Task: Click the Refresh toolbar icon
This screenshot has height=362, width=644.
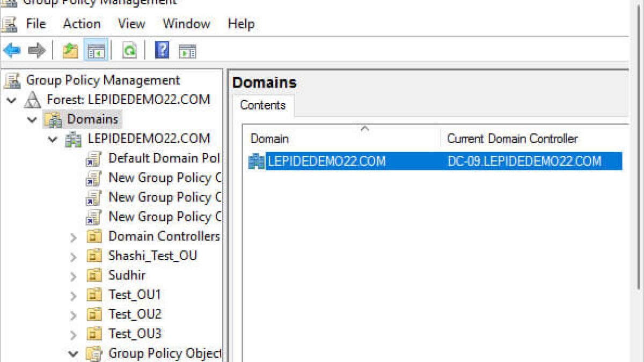Action: [129, 51]
